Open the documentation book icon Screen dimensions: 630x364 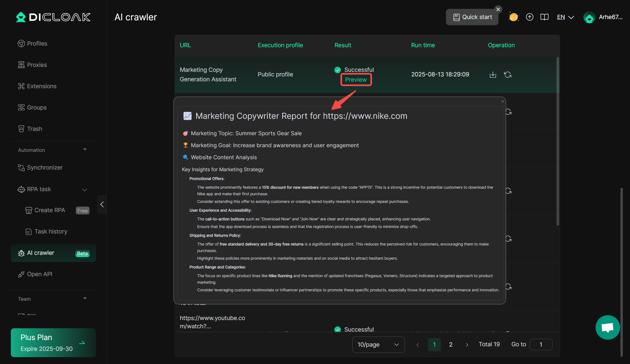[544, 17]
